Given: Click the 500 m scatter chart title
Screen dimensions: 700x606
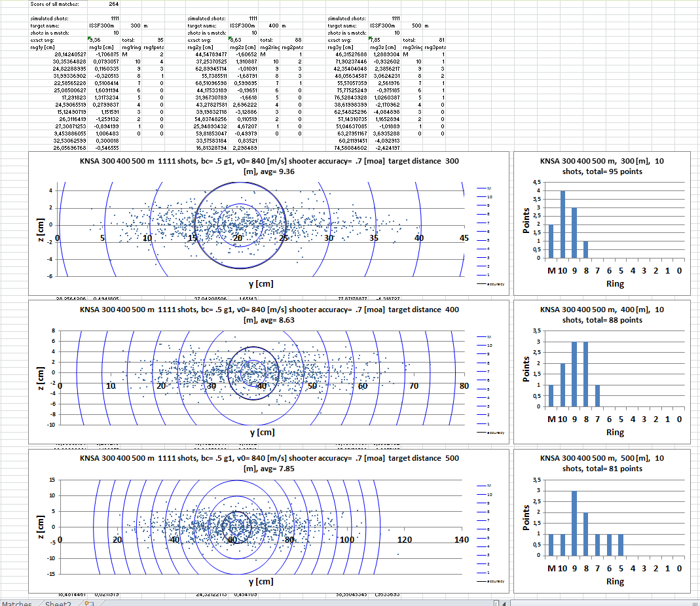Looking at the screenshot, I should [x=269, y=463].
